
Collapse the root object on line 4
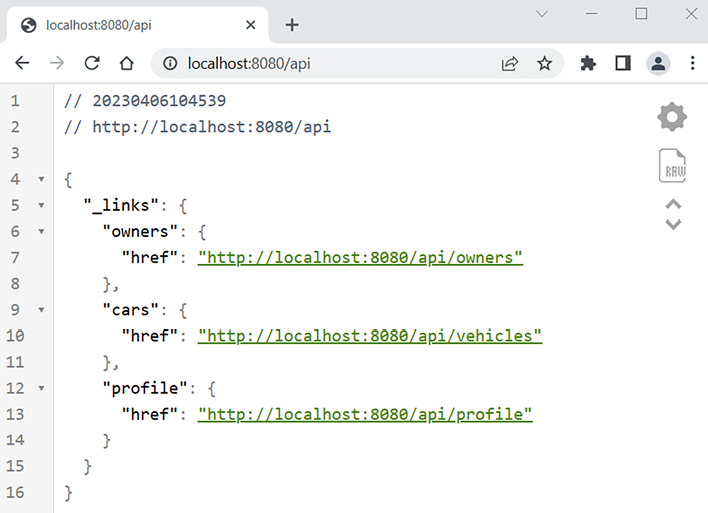click(41, 180)
